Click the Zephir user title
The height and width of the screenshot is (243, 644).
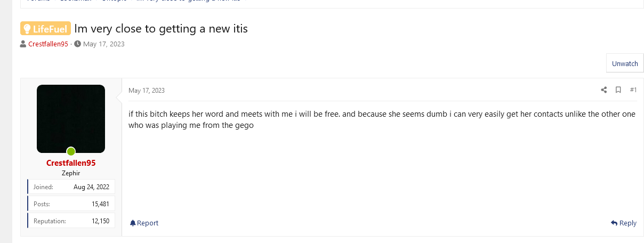71,173
